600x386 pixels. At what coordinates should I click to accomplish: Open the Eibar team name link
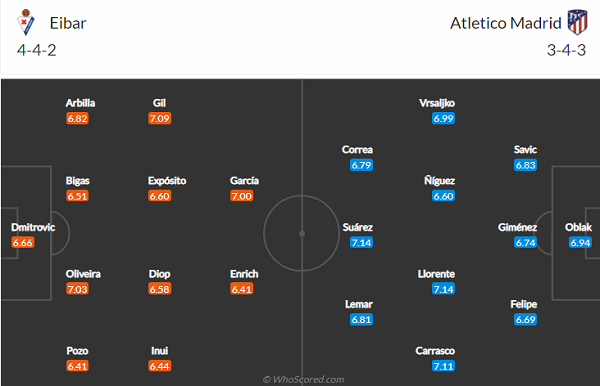68,23
